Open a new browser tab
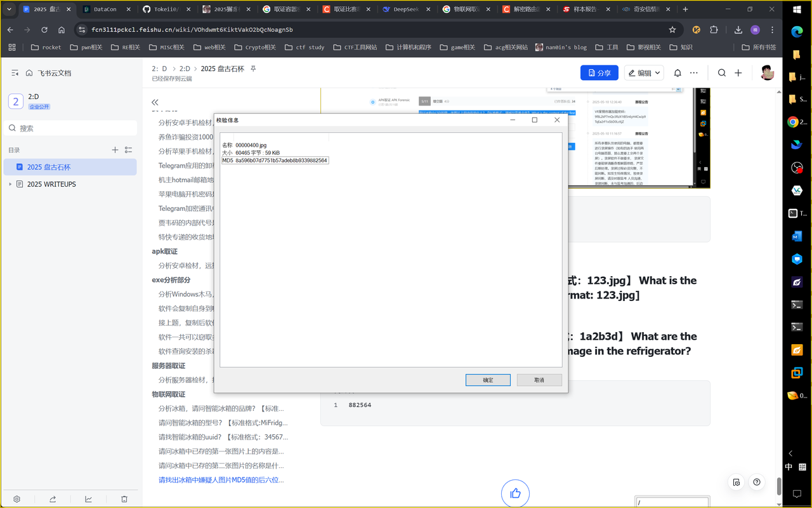Image resolution: width=812 pixels, height=508 pixels. point(685,10)
